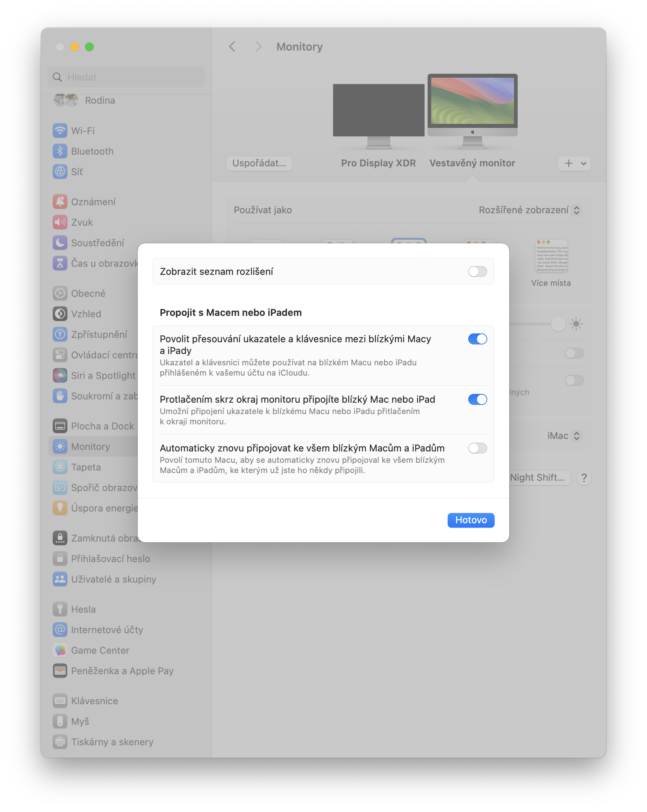Select Klávesnice in the sidebar
The height and width of the screenshot is (812, 647).
click(94, 701)
